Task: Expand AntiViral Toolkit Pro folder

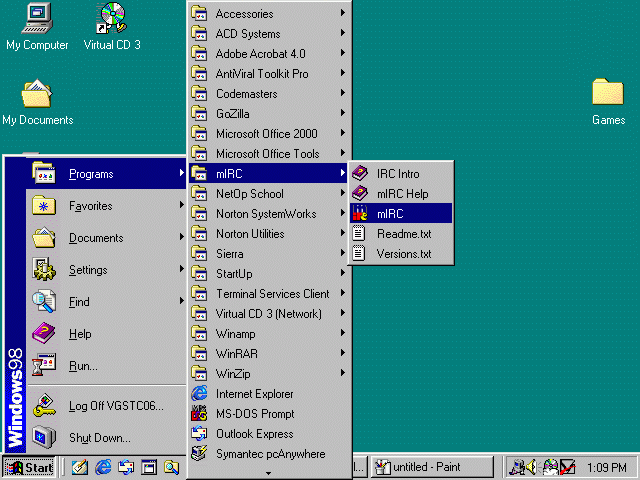Action: point(269,73)
